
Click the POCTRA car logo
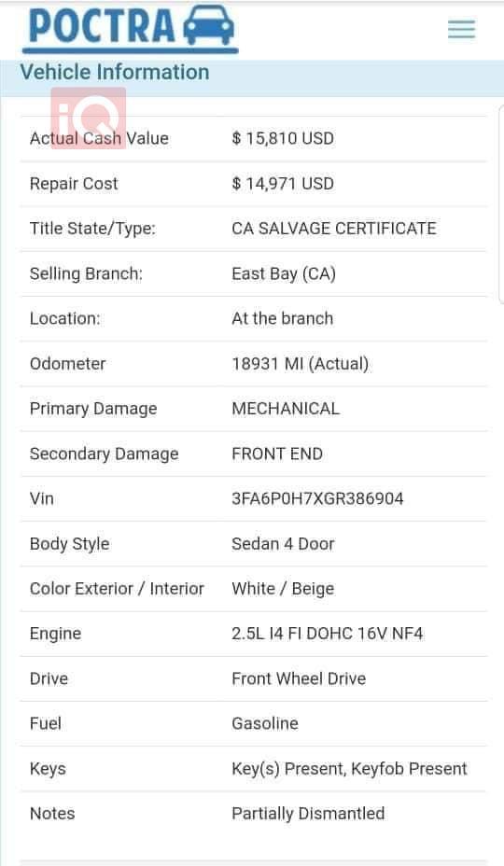131,29
